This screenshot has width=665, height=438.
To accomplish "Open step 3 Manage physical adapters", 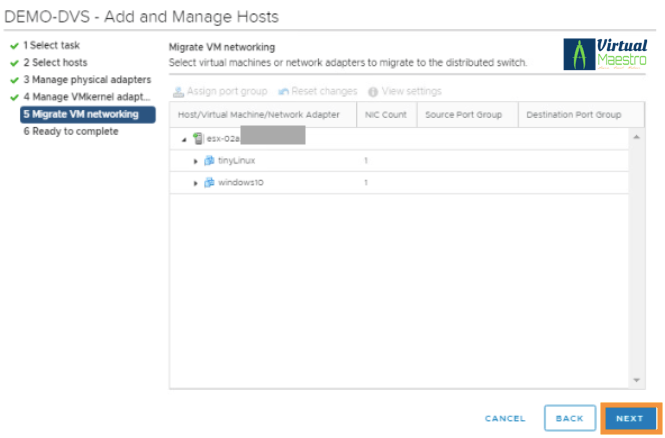I will [87, 79].
